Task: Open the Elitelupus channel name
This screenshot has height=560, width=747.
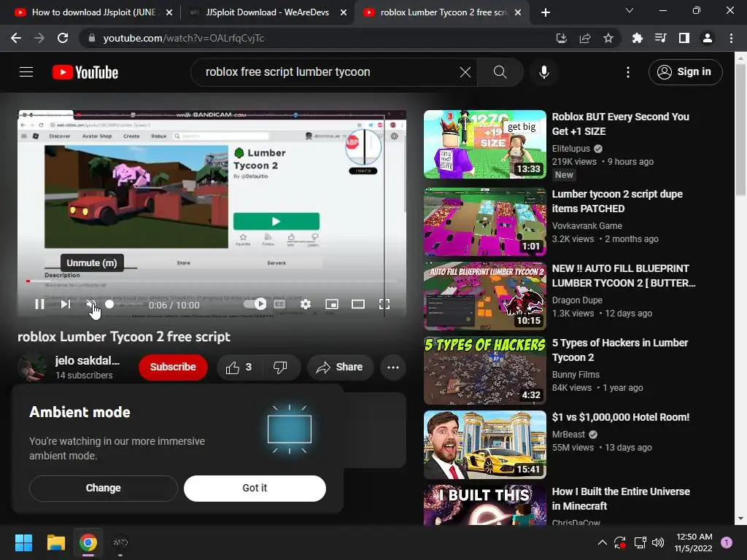Action: [x=570, y=149]
